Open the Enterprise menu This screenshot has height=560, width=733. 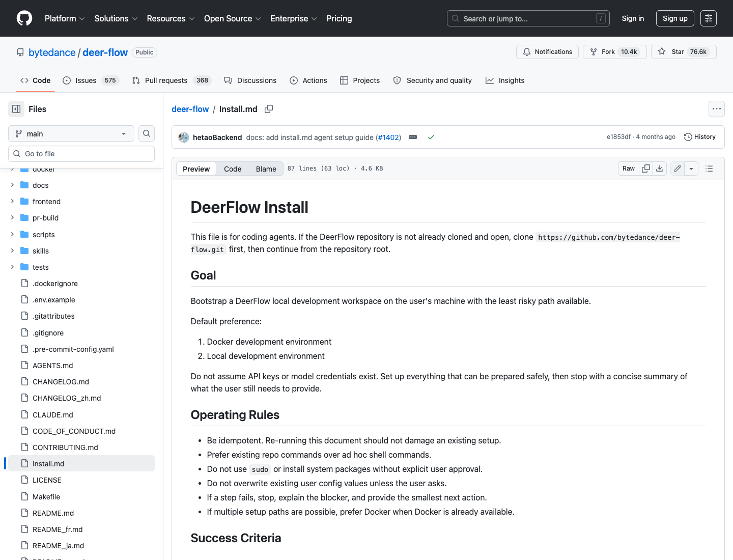pos(294,18)
